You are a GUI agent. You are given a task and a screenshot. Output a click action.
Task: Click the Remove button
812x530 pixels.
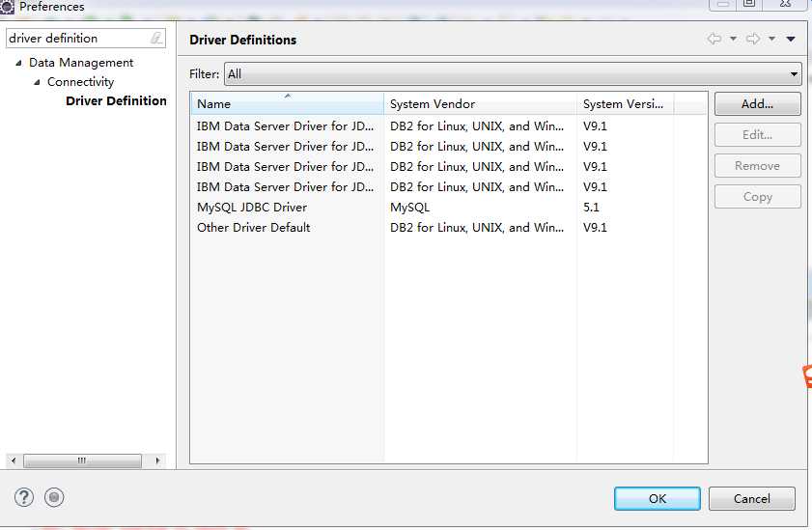coord(757,166)
